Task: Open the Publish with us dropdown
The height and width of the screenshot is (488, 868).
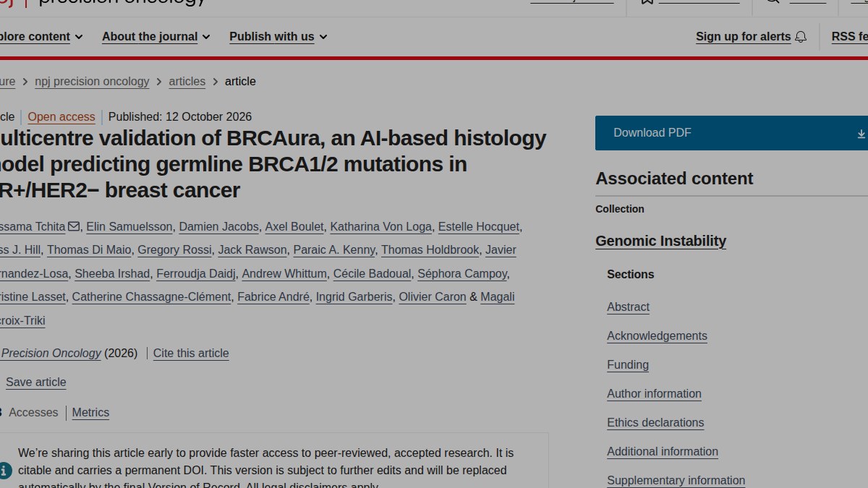Action: pos(278,36)
